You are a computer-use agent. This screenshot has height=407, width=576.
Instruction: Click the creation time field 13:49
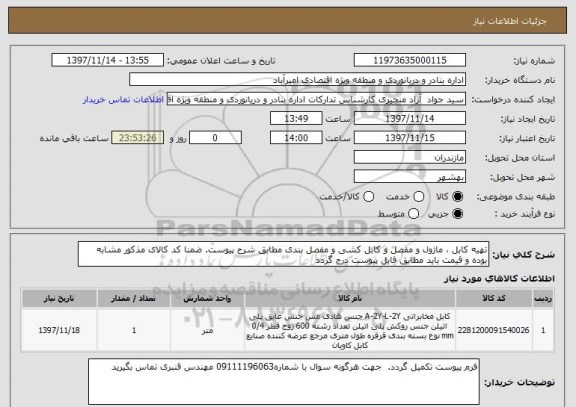coord(296,119)
